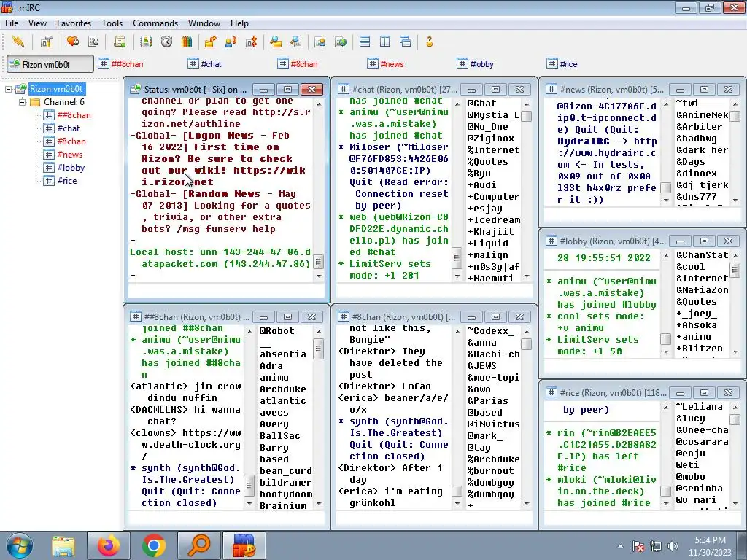Tile windows horizontally via toolbar icon
This screenshot has width=747, height=560.
coord(365,42)
